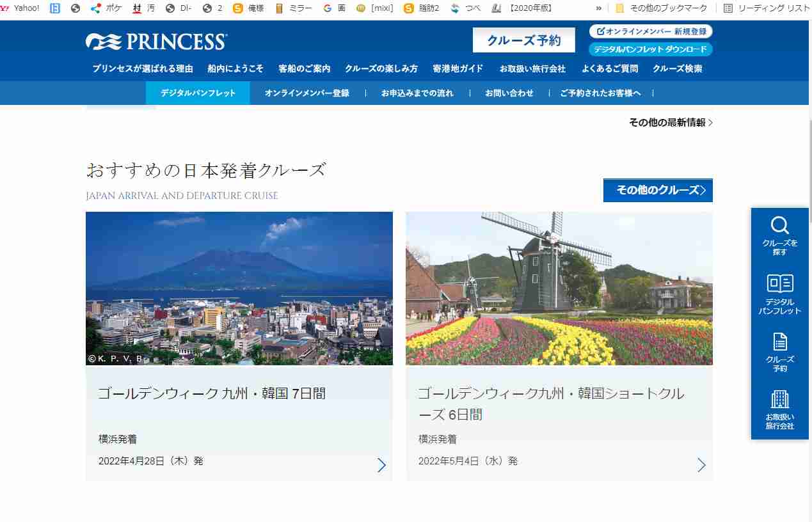Open the [mixi] bookmark
The height and width of the screenshot is (522, 812).
(x=374, y=8)
